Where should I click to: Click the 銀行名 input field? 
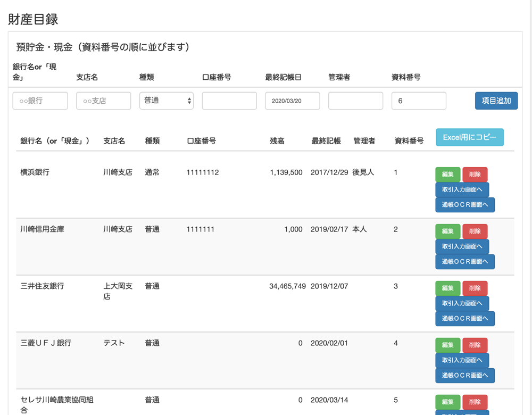click(x=40, y=101)
